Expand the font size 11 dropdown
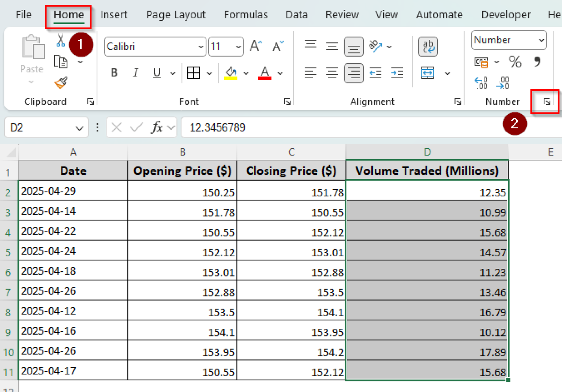Screen dimensions: 562x392 [x=238, y=46]
